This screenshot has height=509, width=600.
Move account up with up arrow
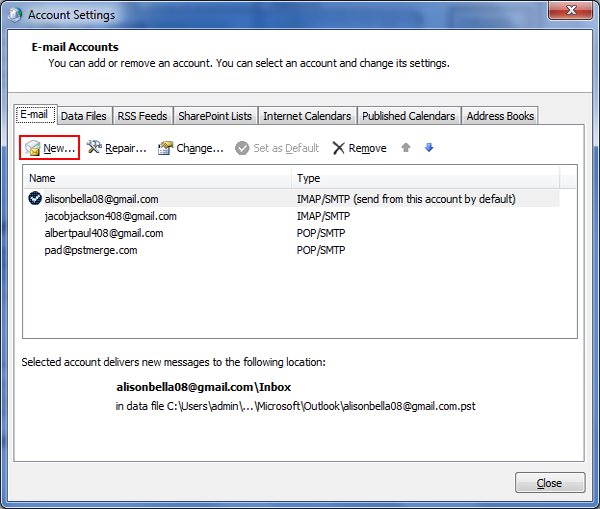(x=406, y=148)
